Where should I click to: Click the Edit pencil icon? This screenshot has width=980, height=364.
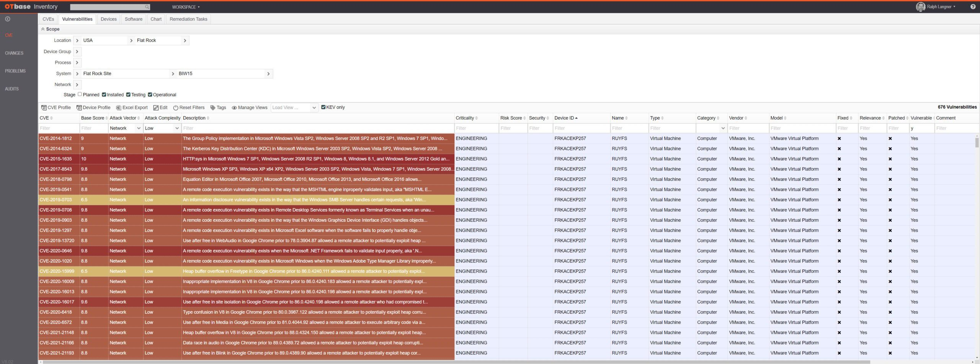click(x=156, y=108)
